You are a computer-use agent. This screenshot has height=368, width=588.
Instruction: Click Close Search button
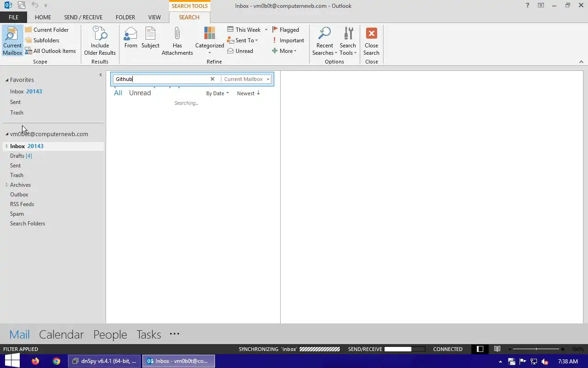(x=371, y=41)
